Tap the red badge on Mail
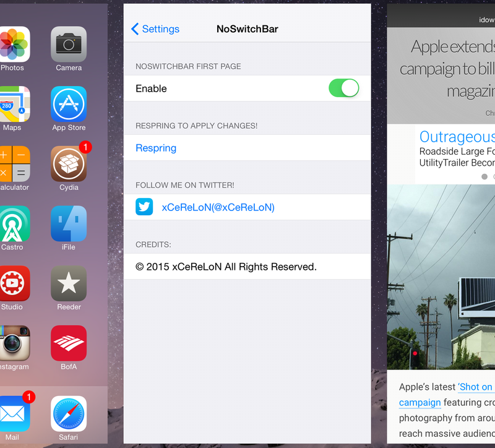This screenshot has height=448, width=495. (x=28, y=397)
